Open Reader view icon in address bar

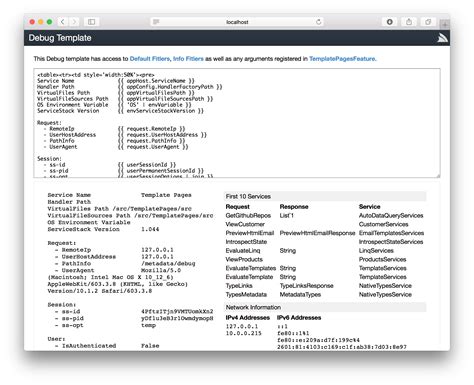[x=156, y=22]
